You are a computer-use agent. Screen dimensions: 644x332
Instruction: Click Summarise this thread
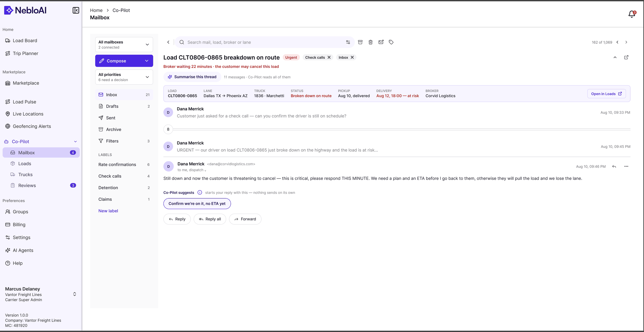192,77
